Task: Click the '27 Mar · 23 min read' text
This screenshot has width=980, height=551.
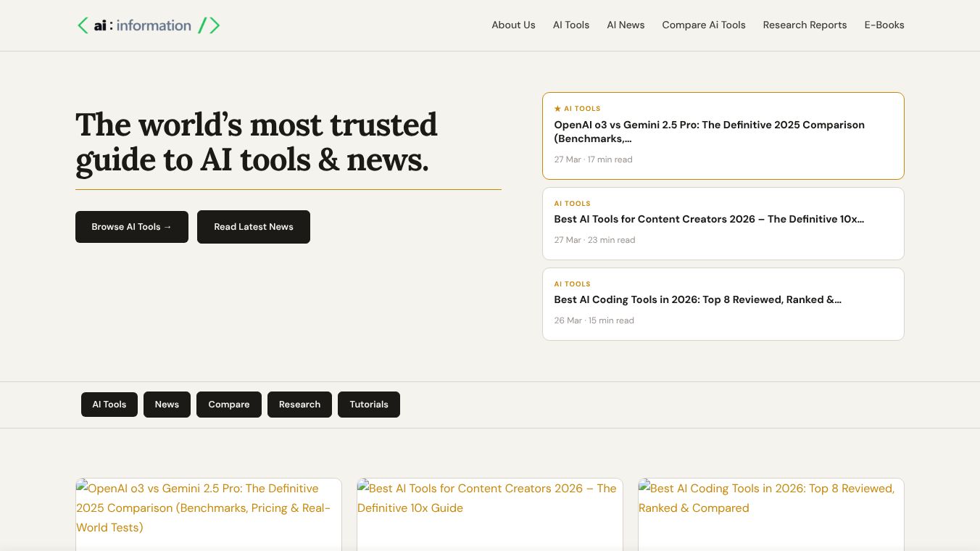Action: 595,240
